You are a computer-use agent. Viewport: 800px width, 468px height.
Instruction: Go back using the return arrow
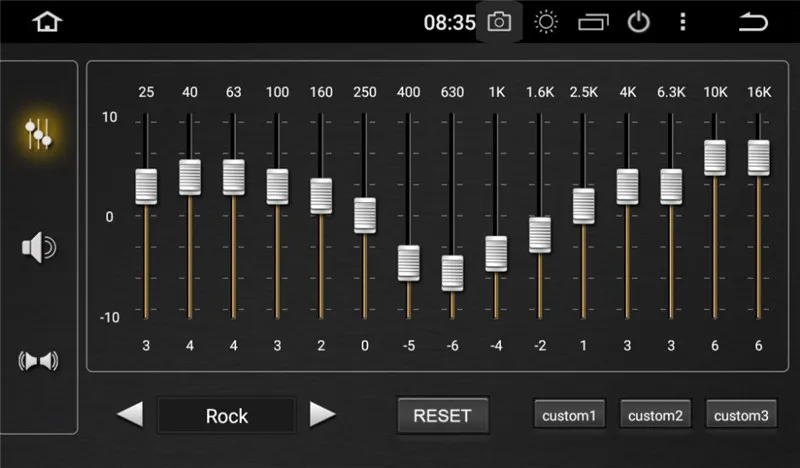[x=753, y=22]
